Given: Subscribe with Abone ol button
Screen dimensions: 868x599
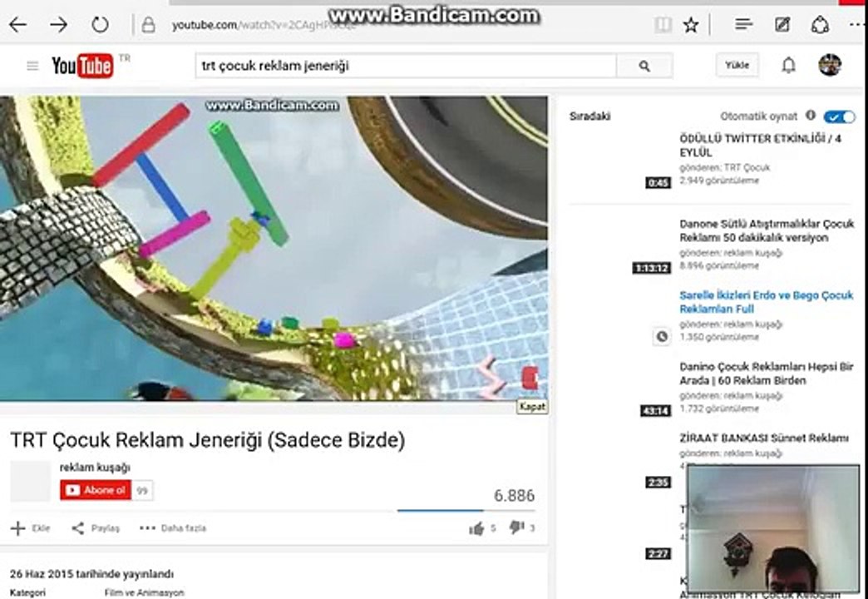Looking at the screenshot, I should click(96, 490).
